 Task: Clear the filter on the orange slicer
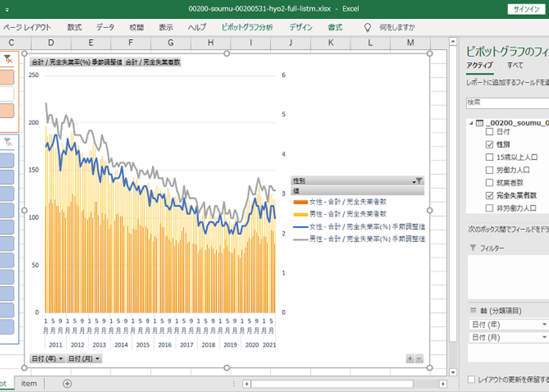pos(8,59)
